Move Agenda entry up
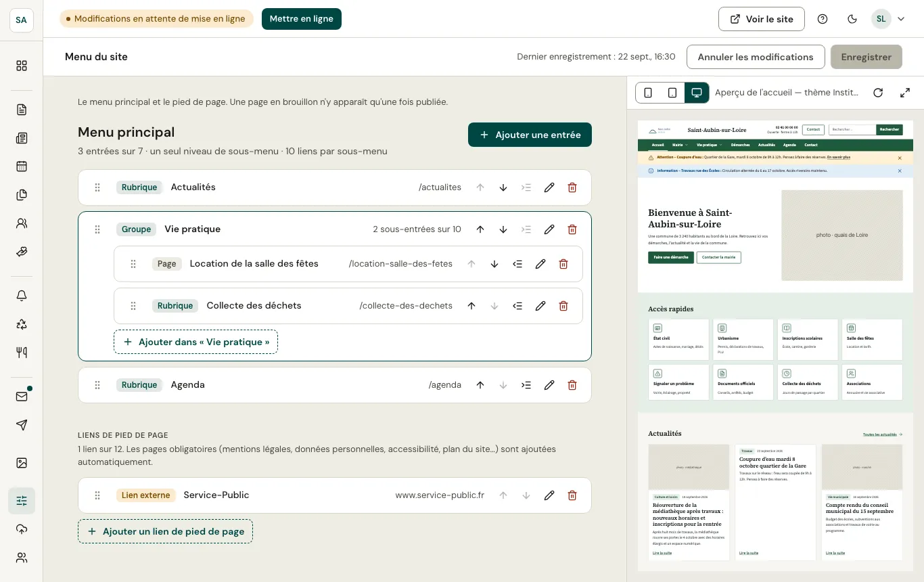 (480, 385)
